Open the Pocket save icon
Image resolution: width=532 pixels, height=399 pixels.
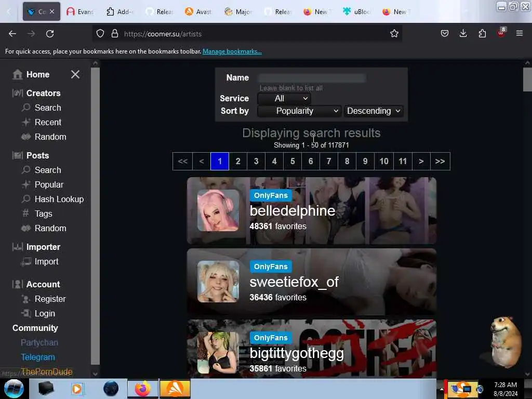pyautogui.click(x=445, y=33)
